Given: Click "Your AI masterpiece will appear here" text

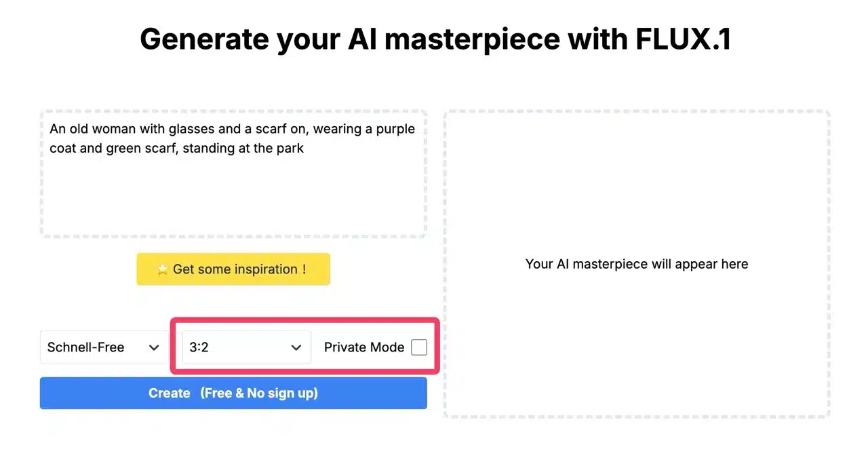Looking at the screenshot, I should [636, 264].
